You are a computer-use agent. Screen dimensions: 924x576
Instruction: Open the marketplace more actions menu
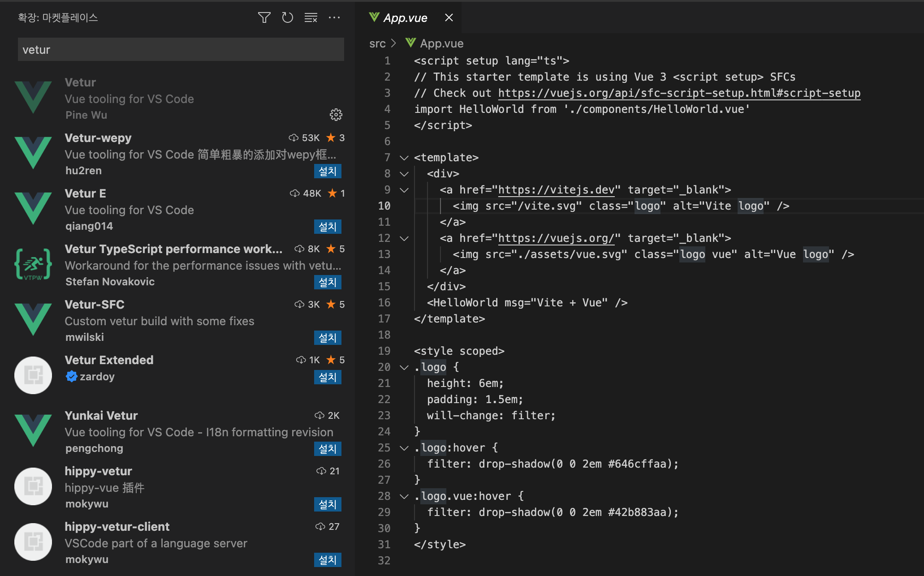click(334, 18)
